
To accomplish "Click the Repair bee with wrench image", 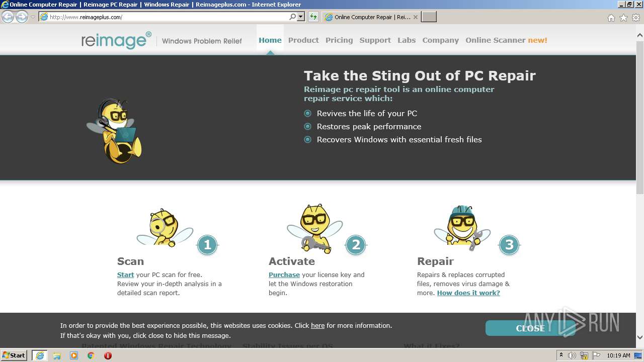I will [x=462, y=228].
